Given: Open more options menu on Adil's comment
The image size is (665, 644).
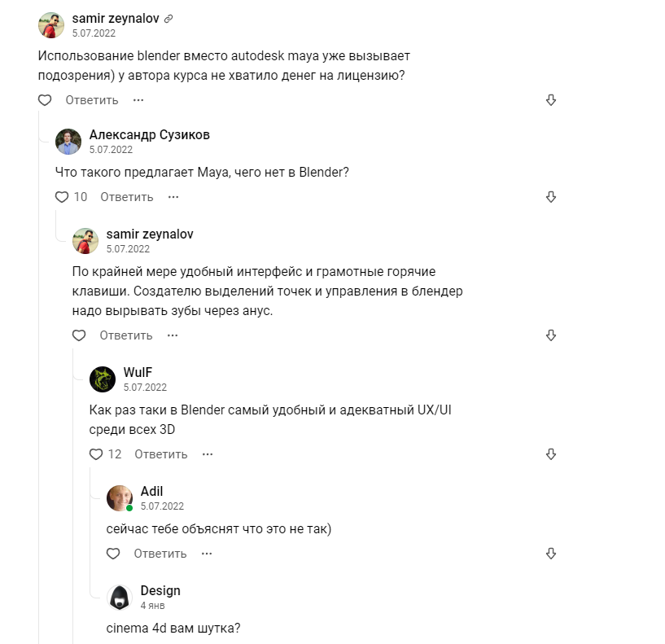Looking at the screenshot, I should [207, 554].
